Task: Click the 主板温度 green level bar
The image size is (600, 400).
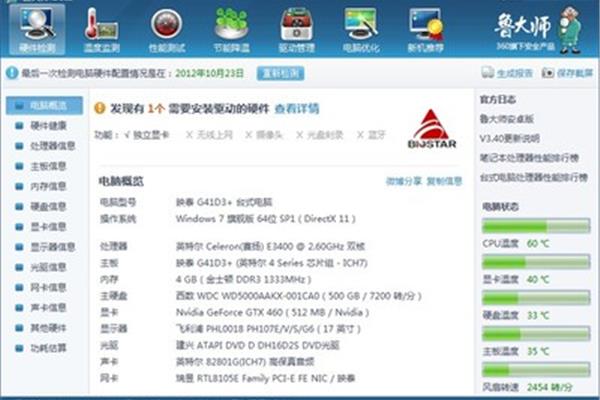Action: pos(536,334)
